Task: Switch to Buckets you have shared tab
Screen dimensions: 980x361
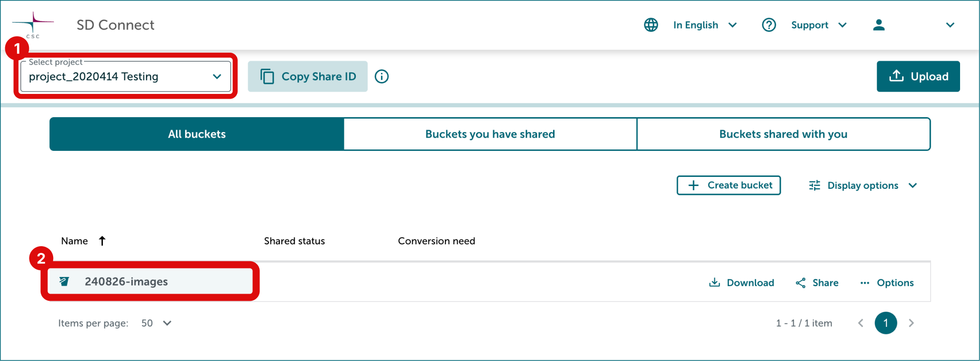Action: pyautogui.click(x=490, y=134)
